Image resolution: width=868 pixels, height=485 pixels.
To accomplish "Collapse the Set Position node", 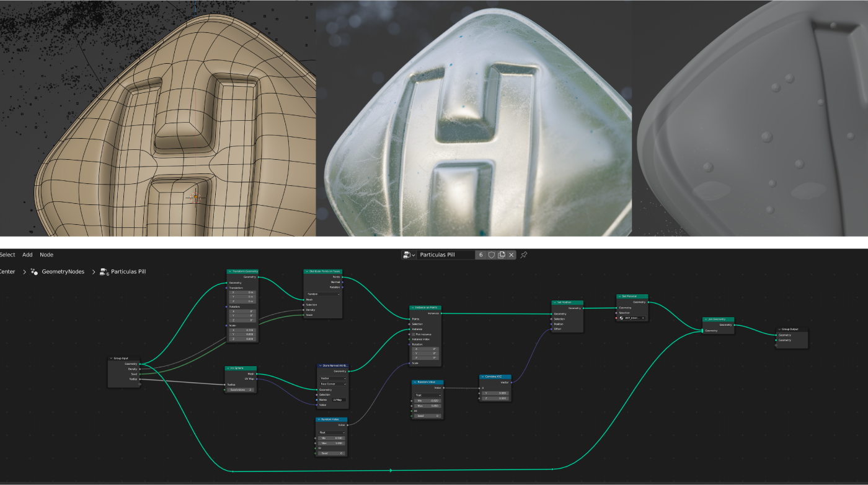I will point(554,302).
